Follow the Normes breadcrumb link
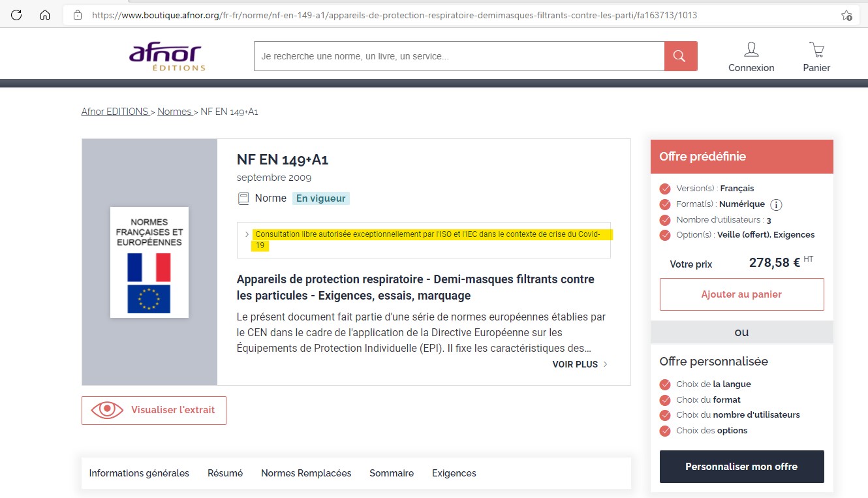Viewport: 868px width, 498px height. pos(174,112)
